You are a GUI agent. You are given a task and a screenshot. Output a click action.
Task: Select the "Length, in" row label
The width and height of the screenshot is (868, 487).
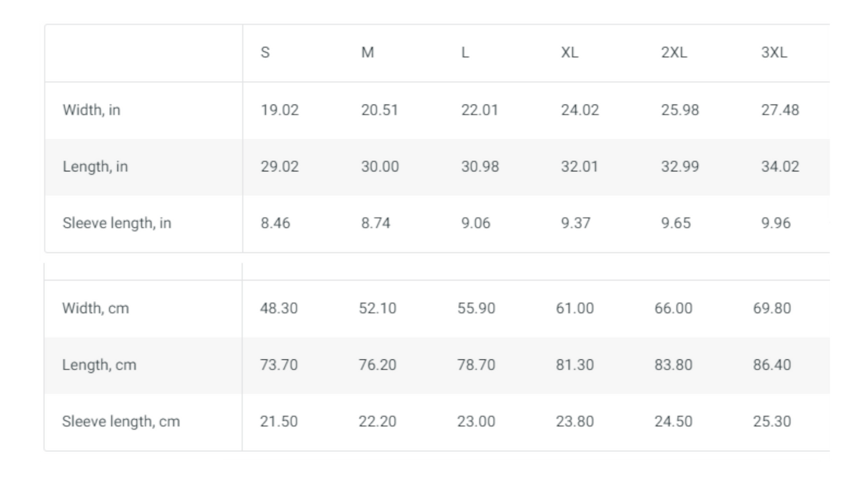pyautogui.click(x=95, y=167)
